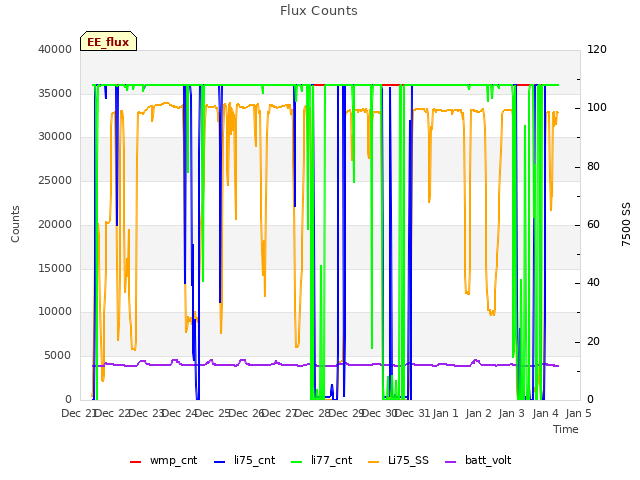Click the 100 right axis tick label
640x480 pixels.
point(597,107)
